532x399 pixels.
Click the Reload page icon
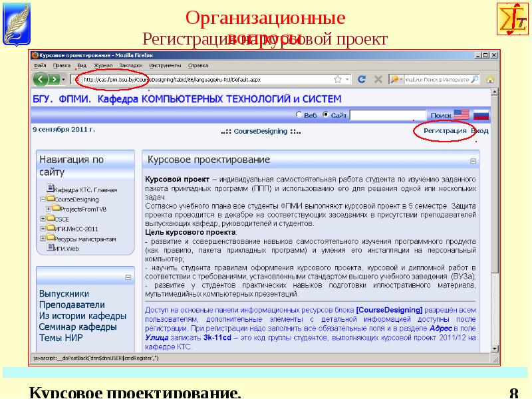(362, 79)
